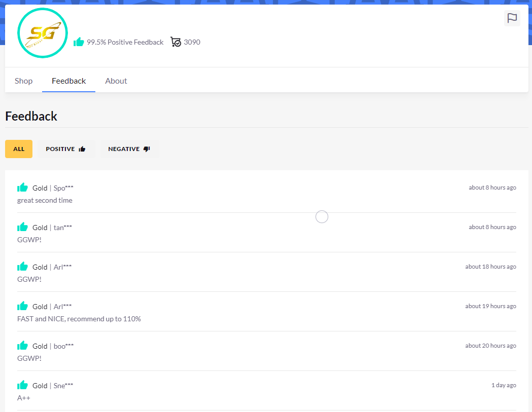
Task: Click thumbs-up icon on tan*** review
Action: [x=22, y=227]
